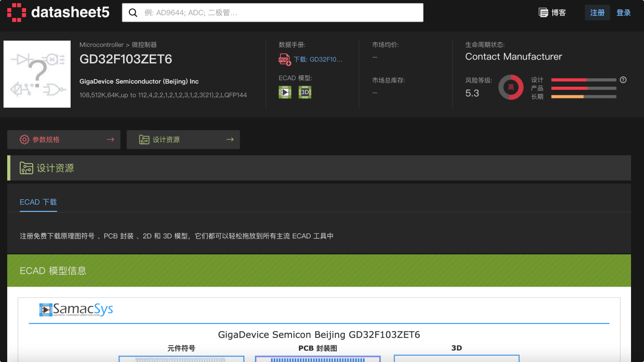Select the ECAD 下载 tab
The image size is (644, 362).
[x=38, y=202]
